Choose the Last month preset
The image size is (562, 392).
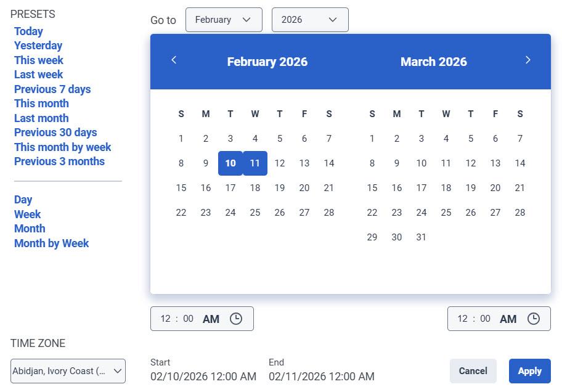[41, 118]
